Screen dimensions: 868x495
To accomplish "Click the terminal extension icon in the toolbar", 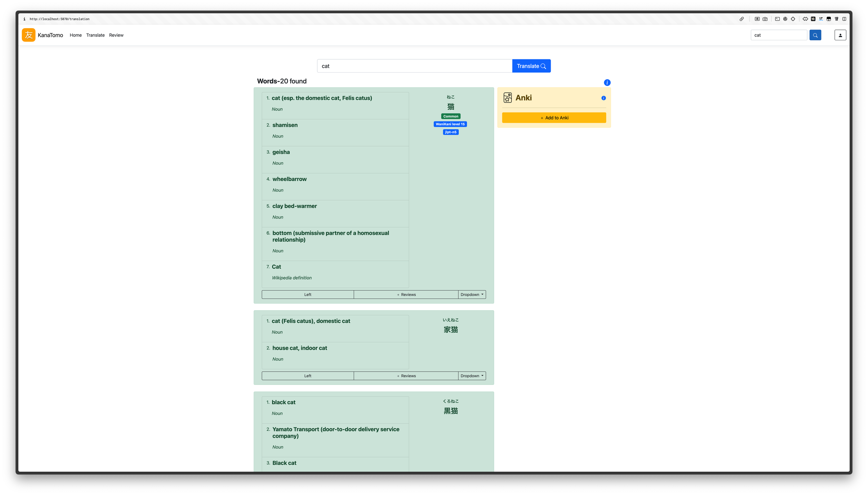I will [x=777, y=19].
